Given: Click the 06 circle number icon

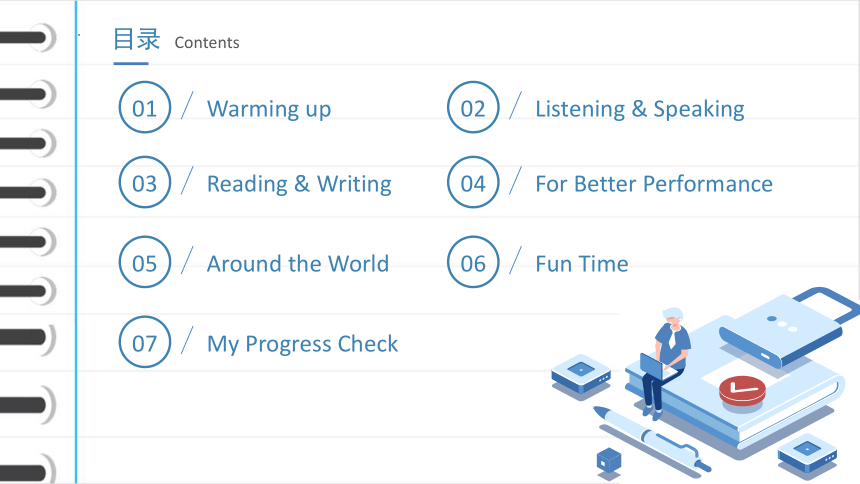Looking at the screenshot, I should pos(473,262).
